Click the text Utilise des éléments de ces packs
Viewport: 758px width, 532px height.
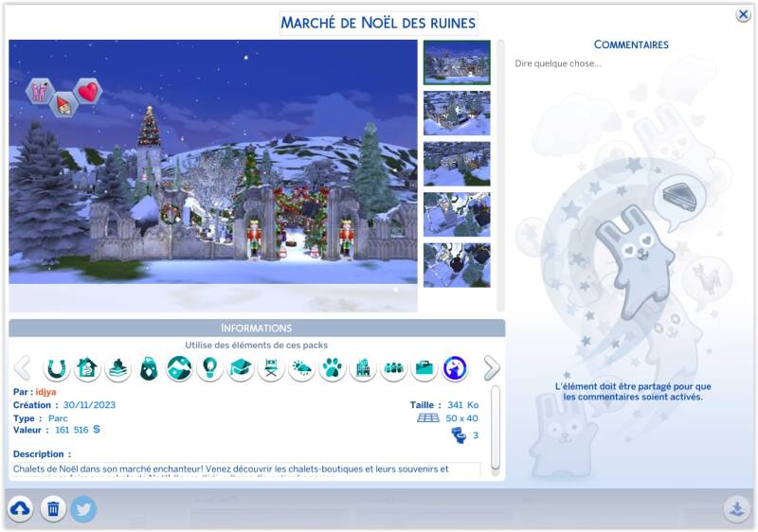pos(256,346)
